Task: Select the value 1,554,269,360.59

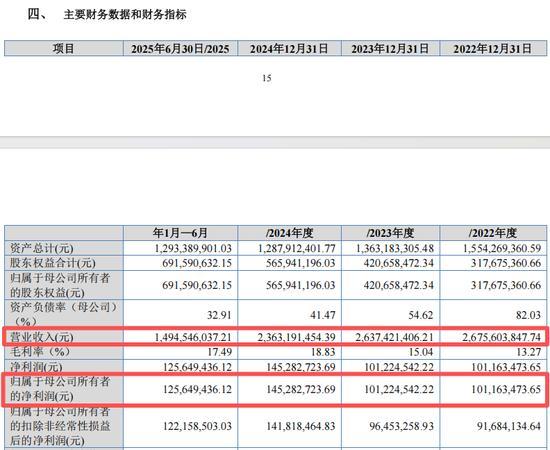Action: point(502,248)
